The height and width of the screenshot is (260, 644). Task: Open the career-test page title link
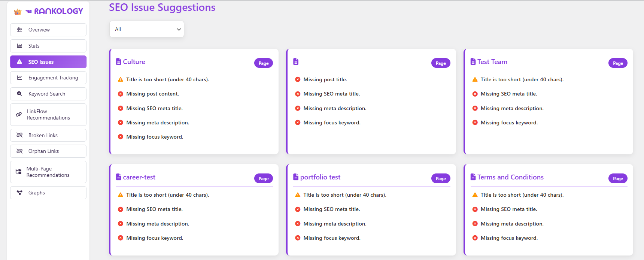point(139,177)
